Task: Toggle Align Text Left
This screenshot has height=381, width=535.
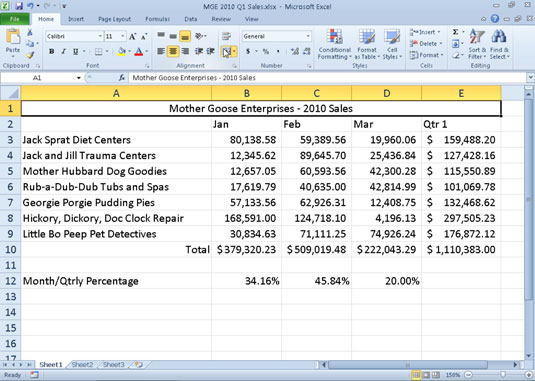Action: (161, 52)
